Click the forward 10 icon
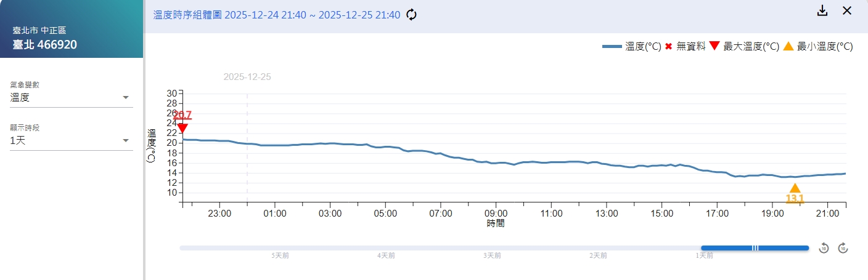 click(x=843, y=248)
